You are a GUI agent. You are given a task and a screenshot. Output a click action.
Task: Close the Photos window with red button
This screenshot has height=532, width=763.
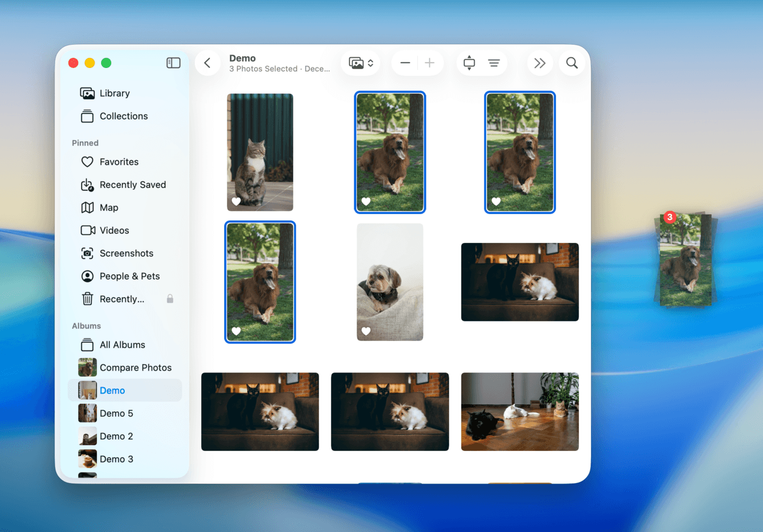point(73,63)
